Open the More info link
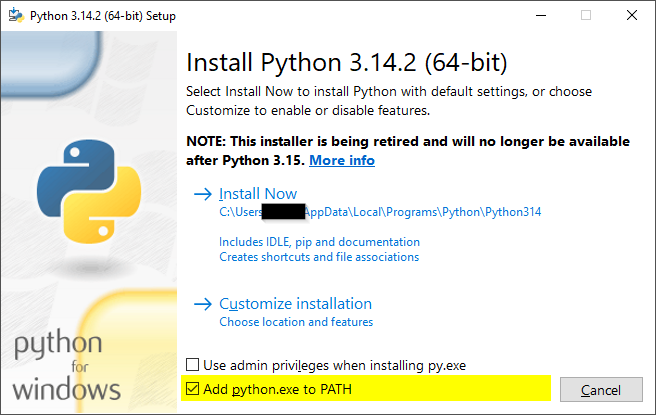Screen dimensions: 656x415 342,160
